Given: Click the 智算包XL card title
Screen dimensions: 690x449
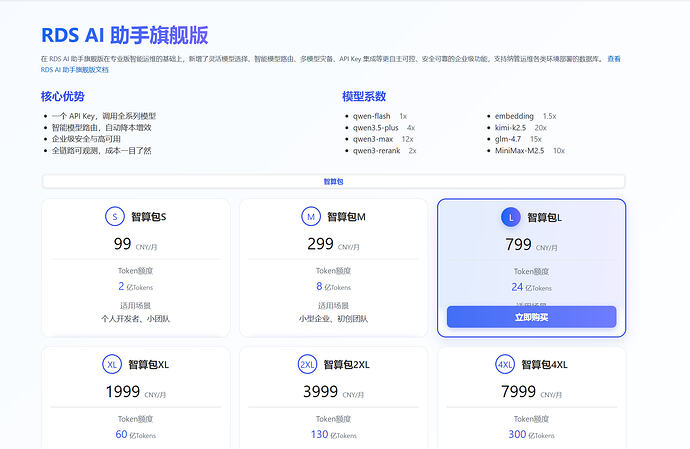Looking at the screenshot, I should tap(149, 364).
